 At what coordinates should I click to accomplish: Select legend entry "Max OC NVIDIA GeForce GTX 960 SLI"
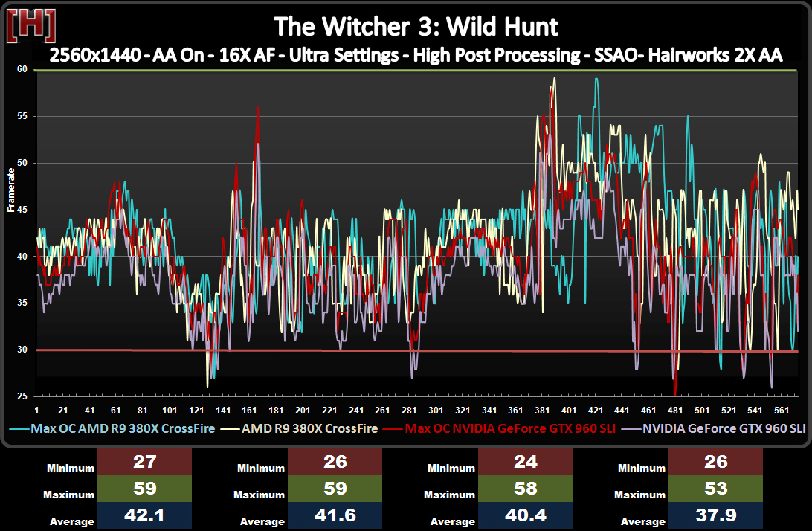point(510,429)
